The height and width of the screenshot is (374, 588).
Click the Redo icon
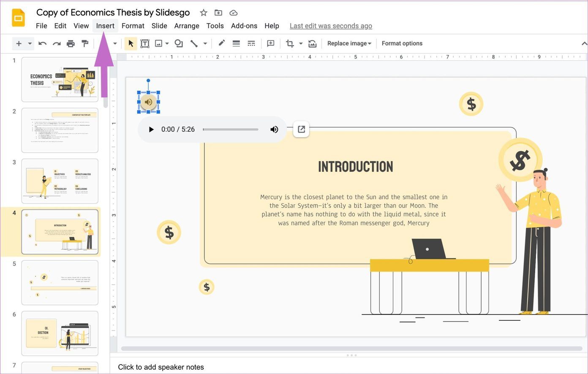coord(56,43)
